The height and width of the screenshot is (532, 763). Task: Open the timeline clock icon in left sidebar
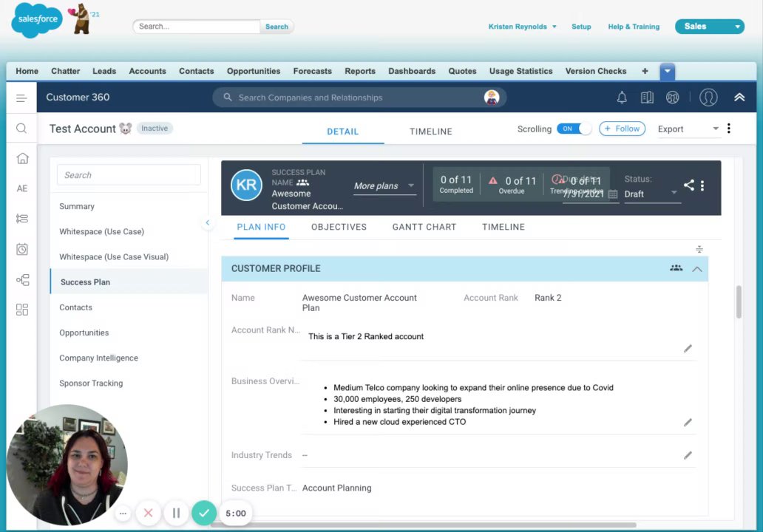[x=22, y=249]
